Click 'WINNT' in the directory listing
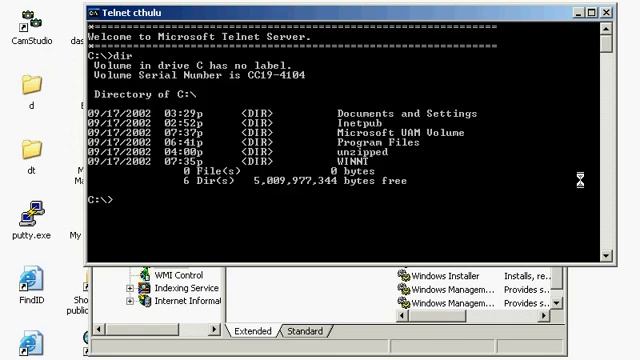 click(353, 161)
